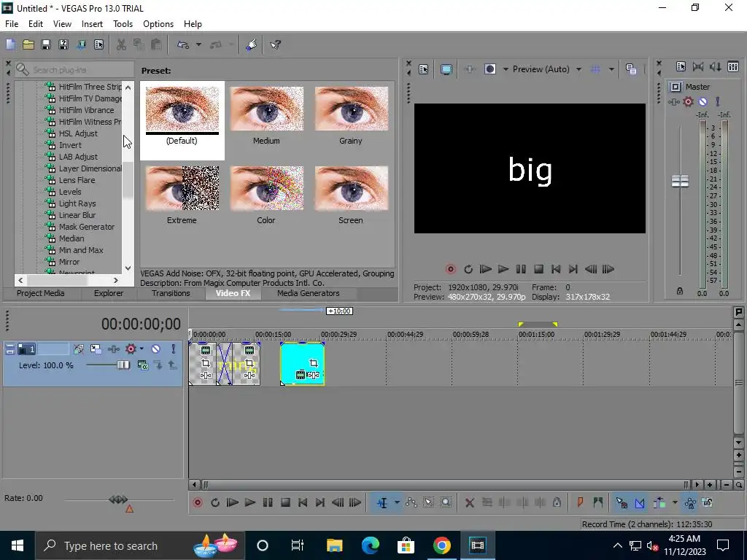Adjust track 1 Level slider
The width and height of the screenshot is (747, 560).
pyautogui.click(x=123, y=365)
